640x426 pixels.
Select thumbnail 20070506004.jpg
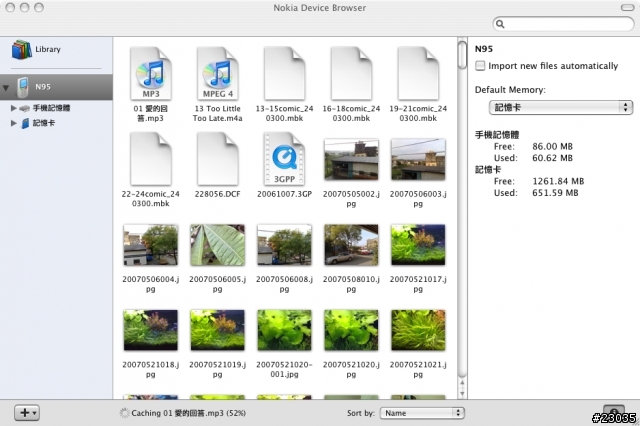click(151, 245)
